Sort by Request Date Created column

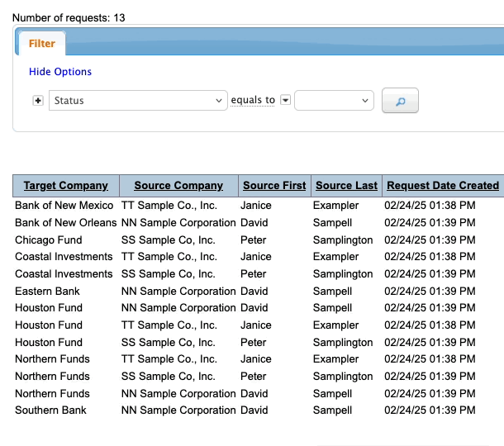coord(443,186)
